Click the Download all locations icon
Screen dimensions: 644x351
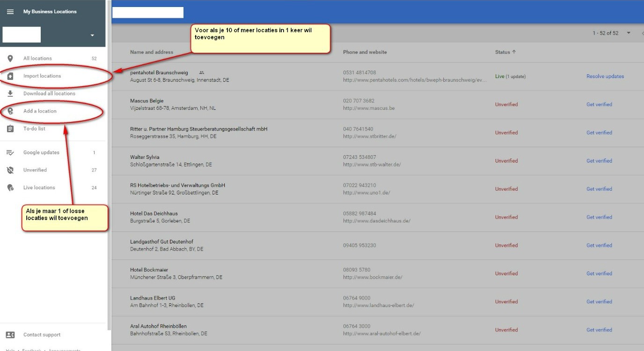(x=10, y=93)
